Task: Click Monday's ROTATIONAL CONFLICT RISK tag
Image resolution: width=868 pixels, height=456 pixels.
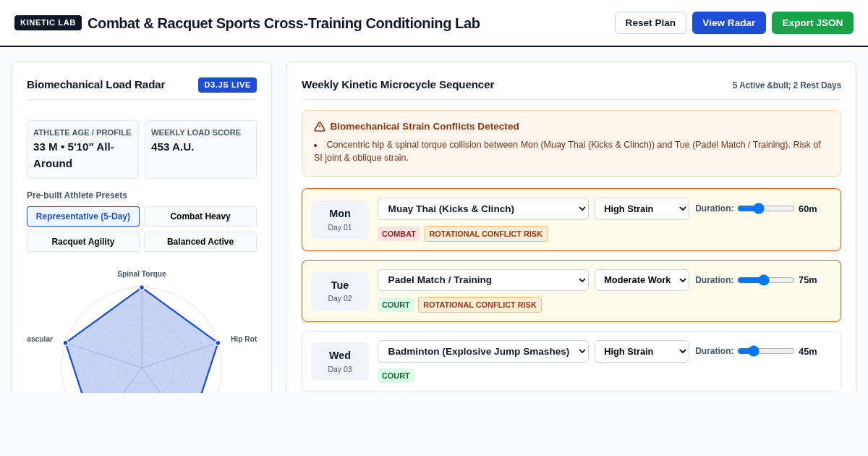Action: click(486, 234)
